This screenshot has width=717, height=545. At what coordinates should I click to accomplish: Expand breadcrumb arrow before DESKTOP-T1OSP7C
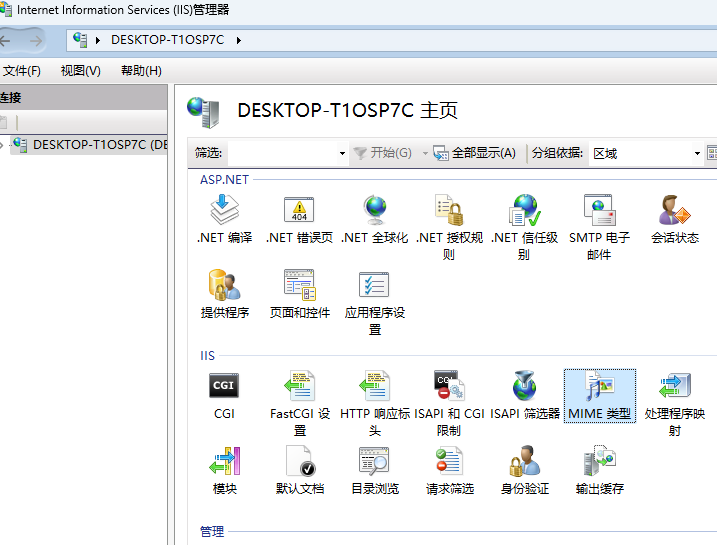(x=97, y=40)
